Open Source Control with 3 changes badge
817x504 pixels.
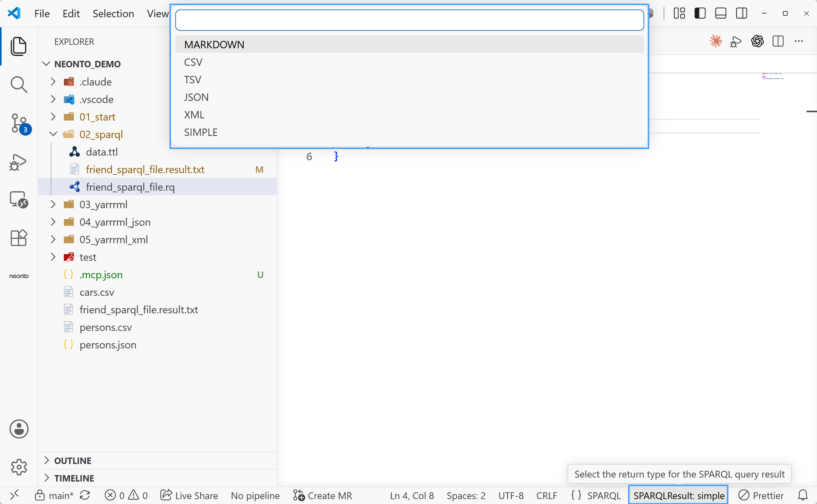[20, 124]
